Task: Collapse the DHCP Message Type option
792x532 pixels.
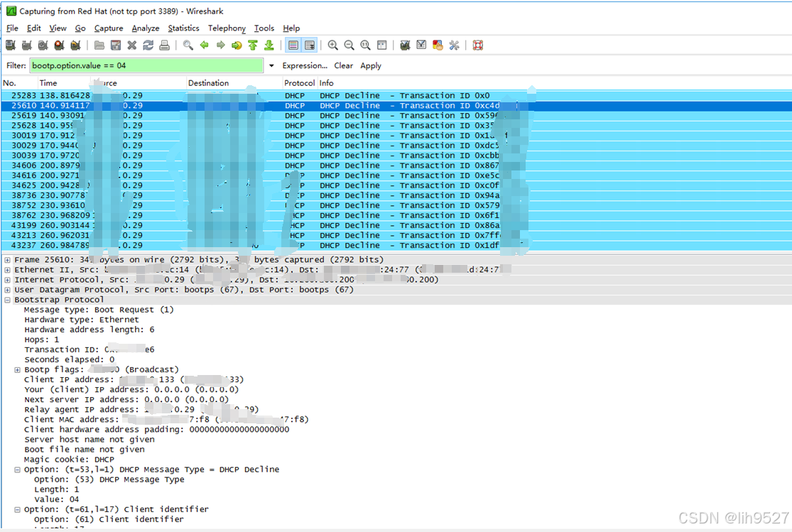Action: [x=17, y=470]
